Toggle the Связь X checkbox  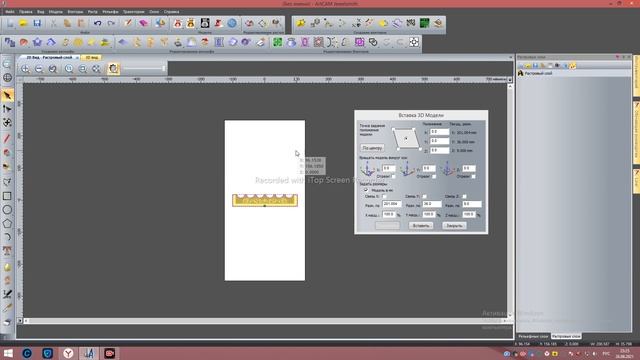click(x=384, y=197)
